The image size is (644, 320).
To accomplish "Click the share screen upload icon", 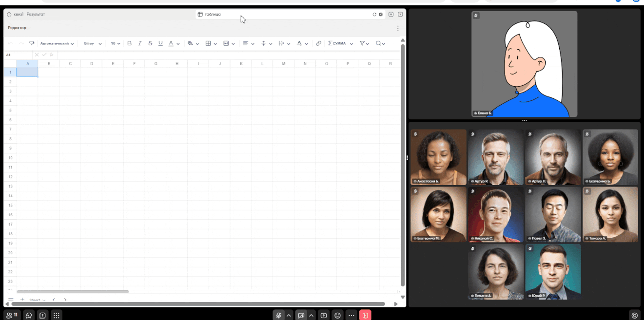I will pyautogui.click(x=324, y=315).
